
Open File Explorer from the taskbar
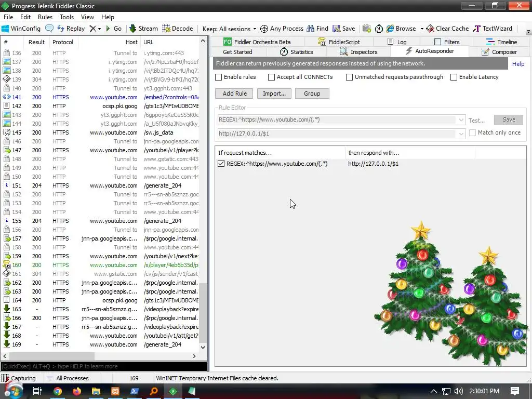(96, 391)
